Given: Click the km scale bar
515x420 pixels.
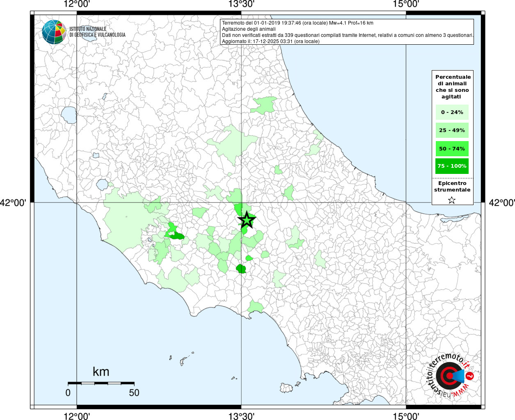Looking at the screenshot, I should click(101, 383).
